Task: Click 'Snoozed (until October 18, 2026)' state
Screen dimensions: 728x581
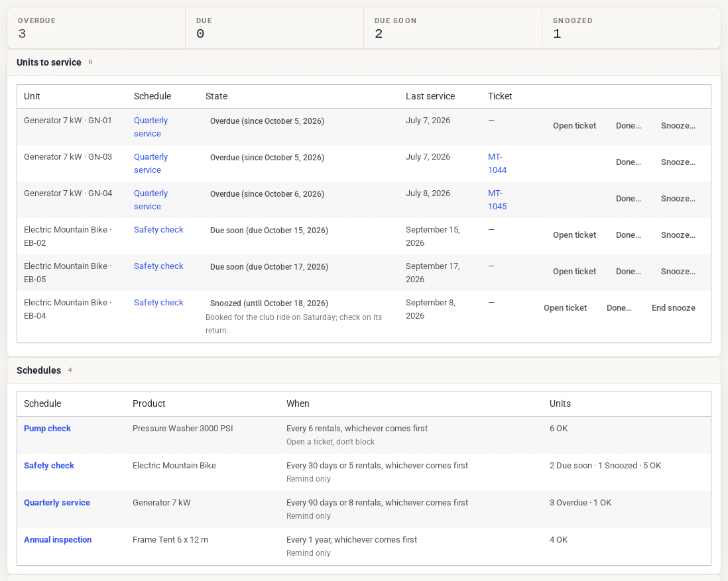Action: [269, 303]
